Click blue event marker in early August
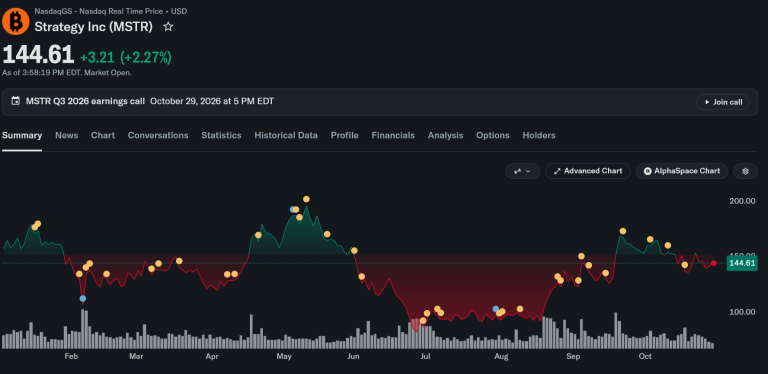768x374 pixels. [496, 309]
